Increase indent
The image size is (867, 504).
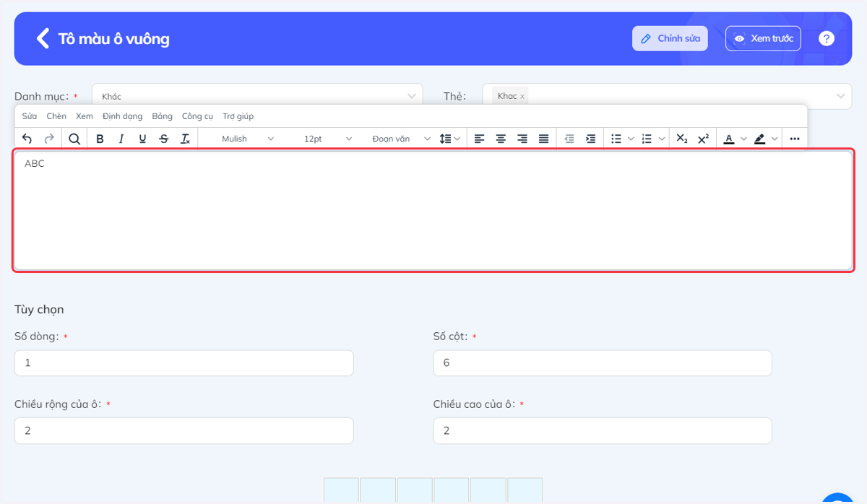[x=591, y=139]
